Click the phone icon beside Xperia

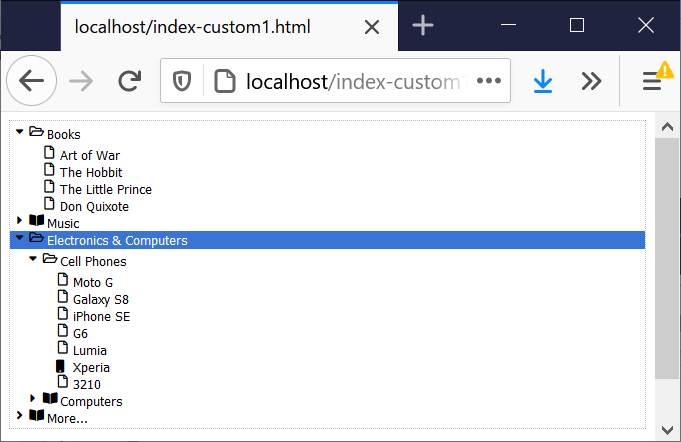pos(60,366)
